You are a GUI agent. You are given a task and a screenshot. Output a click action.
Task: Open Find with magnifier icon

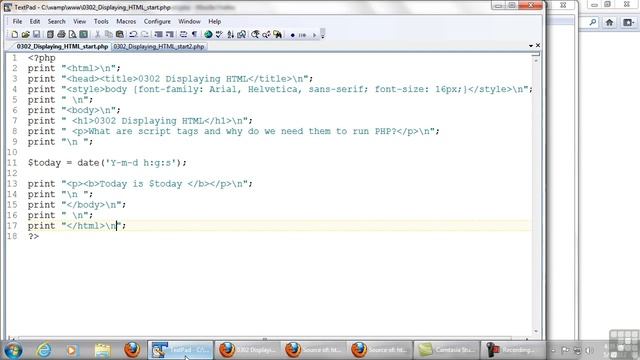tap(255, 35)
